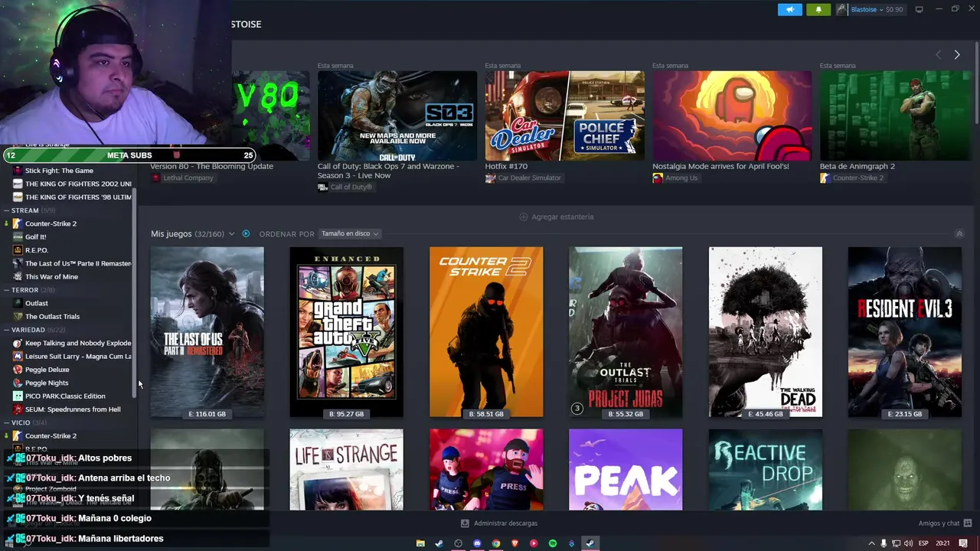980x551 pixels.
Task: Select This War of Mine under STREAM
Action: click(67, 276)
